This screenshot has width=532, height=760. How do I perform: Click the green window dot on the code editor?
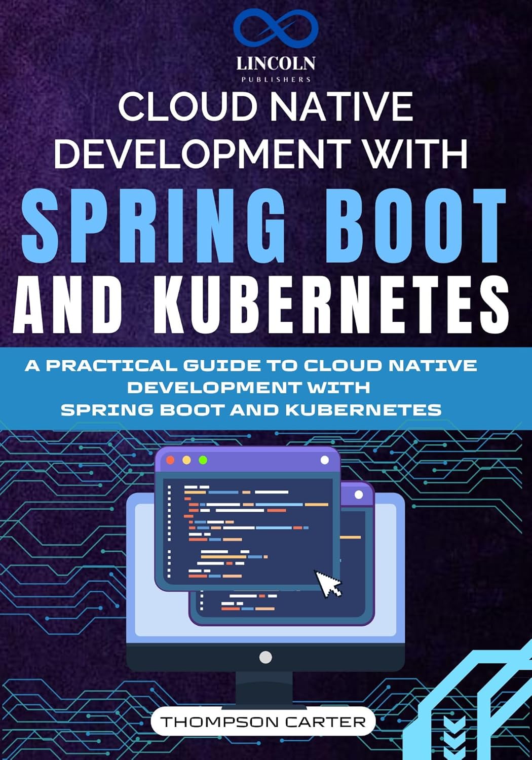click(203, 460)
